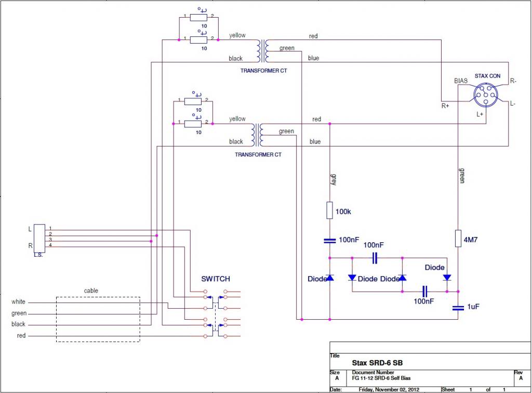Screen dimensions: 532x393
Task: Click the "Date:" label in title block
Action: click(336, 389)
